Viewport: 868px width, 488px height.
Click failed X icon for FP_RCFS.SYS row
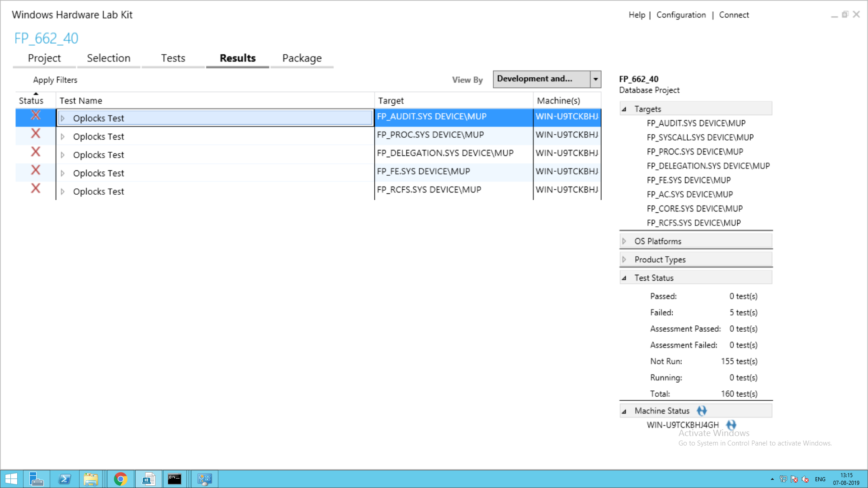point(36,188)
